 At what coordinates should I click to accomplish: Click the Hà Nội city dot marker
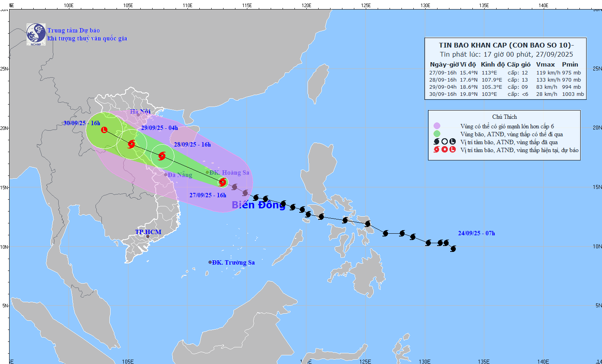138,115
